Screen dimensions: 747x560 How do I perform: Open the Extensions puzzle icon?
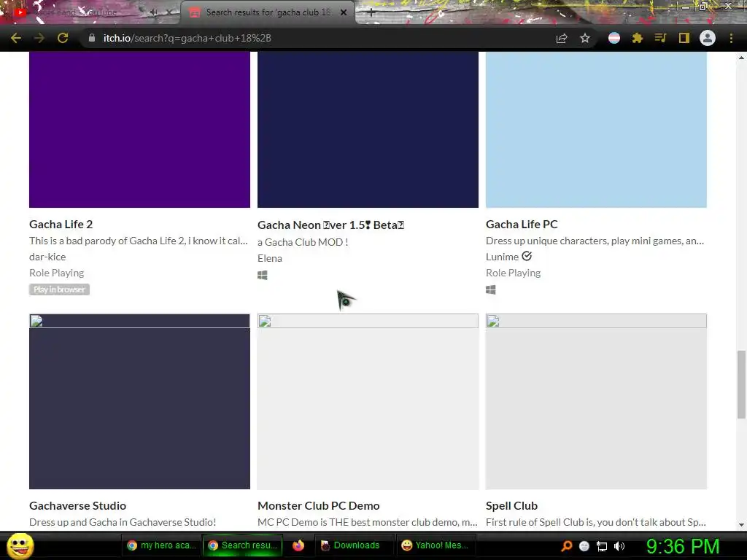click(x=638, y=38)
